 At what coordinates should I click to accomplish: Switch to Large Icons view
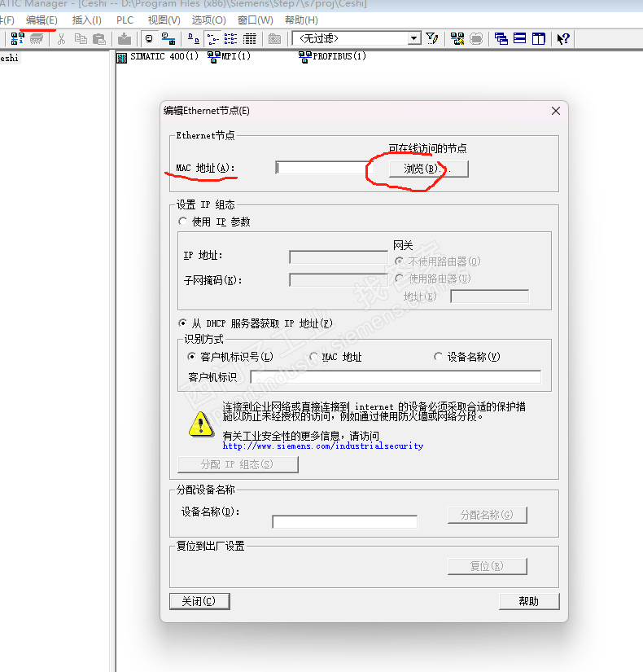click(194, 39)
